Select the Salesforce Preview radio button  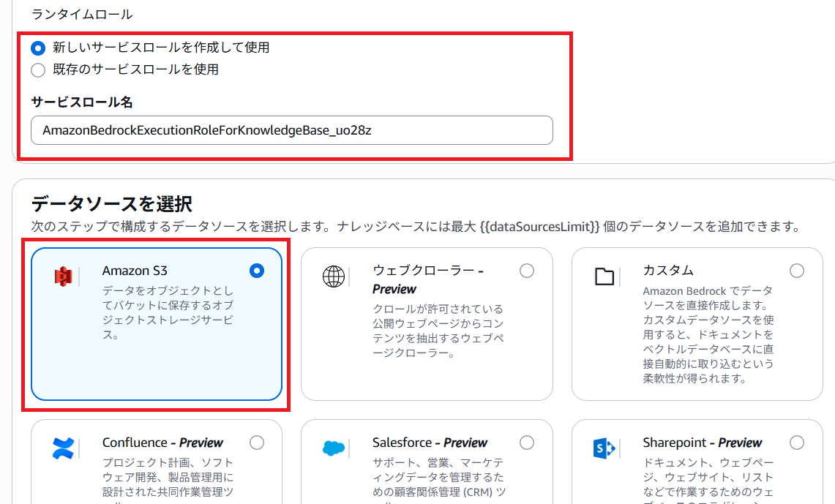pyautogui.click(x=527, y=443)
